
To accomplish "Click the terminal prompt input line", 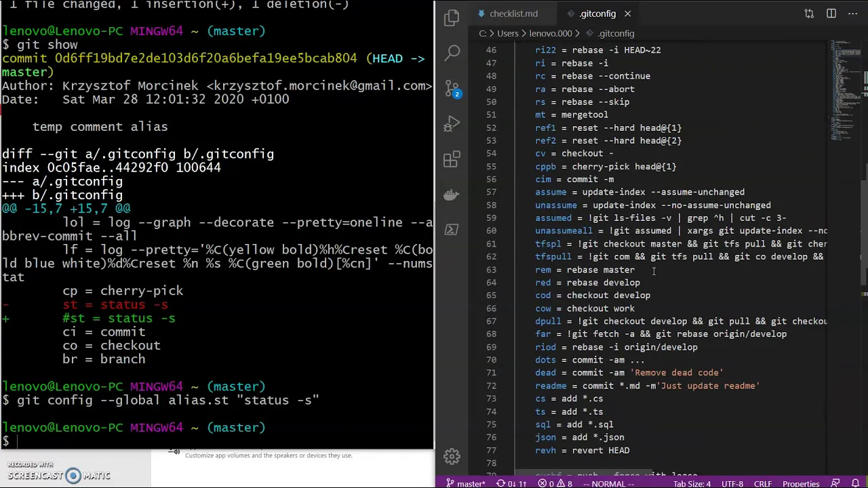I will [217, 441].
